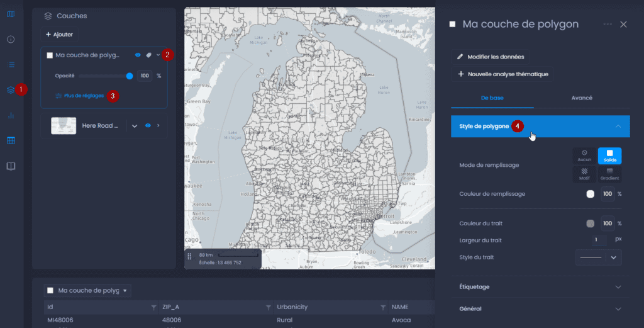Click filter icon on Urbanicity column
This screenshot has height=328, width=644.
pyautogui.click(x=383, y=307)
